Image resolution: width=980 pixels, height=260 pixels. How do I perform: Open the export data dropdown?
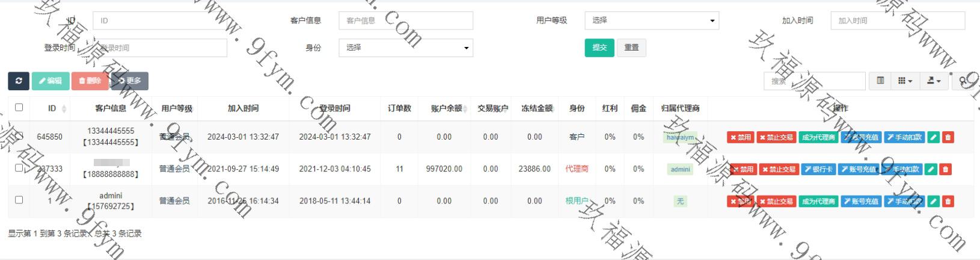[x=933, y=81]
